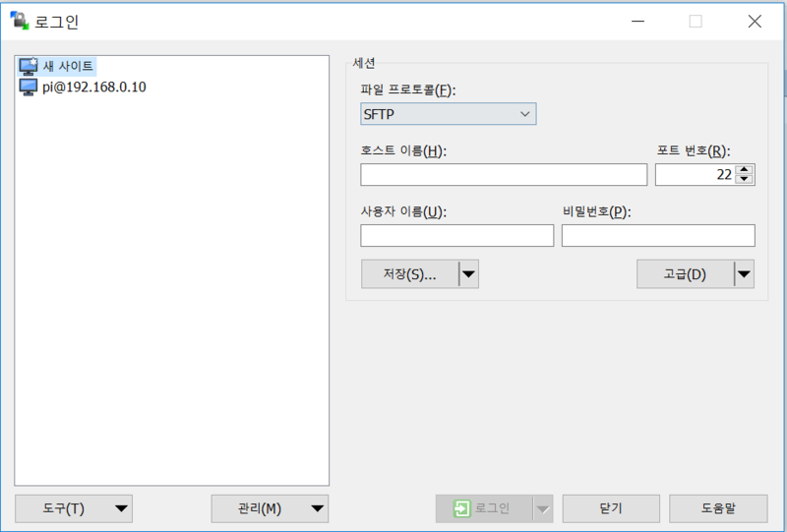The image size is (787, 532).
Task: Expand the 로그인 button dropdown arrow
Action: click(542, 508)
